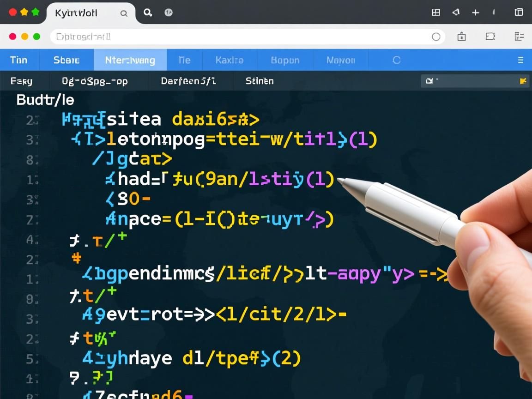Click the plus icon in the title bar
532x399 pixels.
point(475,12)
